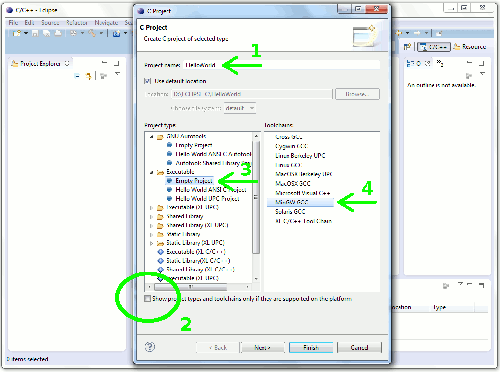Click the Project type vertical scrollbar
Viewport: 500px width, 372px height.
click(x=256, y=207)
